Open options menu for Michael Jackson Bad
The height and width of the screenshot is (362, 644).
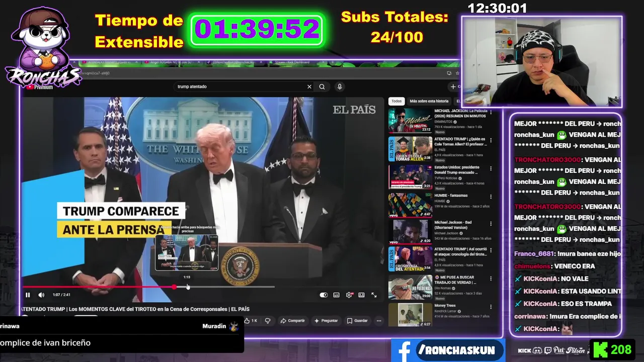coord(491,223)
